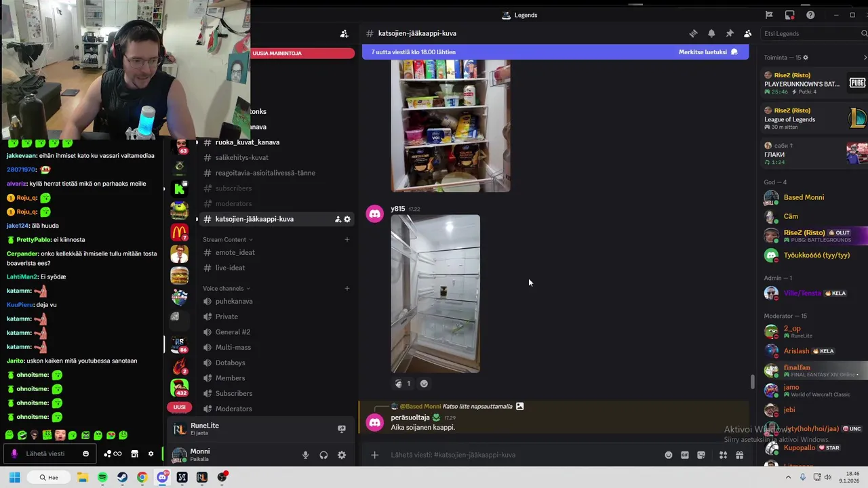Image resolution: width=868 pixels, height=488 pixels.
Task: Open gift icon in message bar
Action: 740,455
